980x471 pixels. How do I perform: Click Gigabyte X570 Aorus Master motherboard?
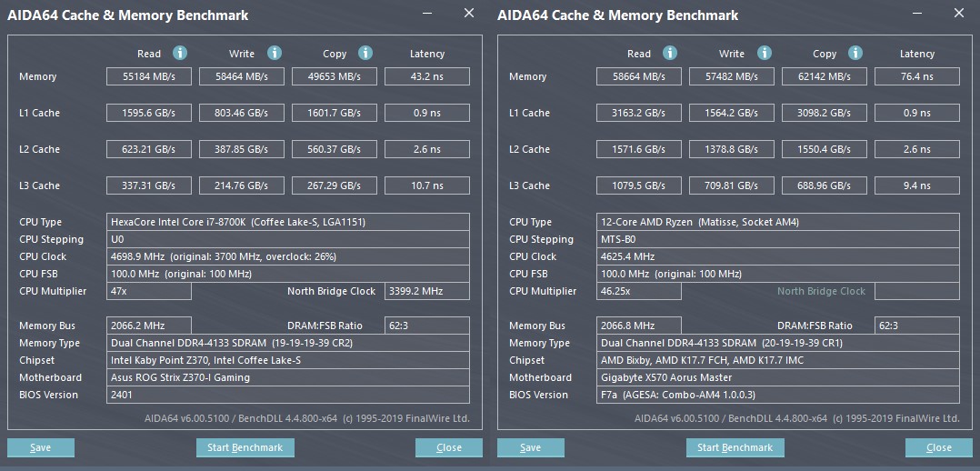[x=778, y=377]
